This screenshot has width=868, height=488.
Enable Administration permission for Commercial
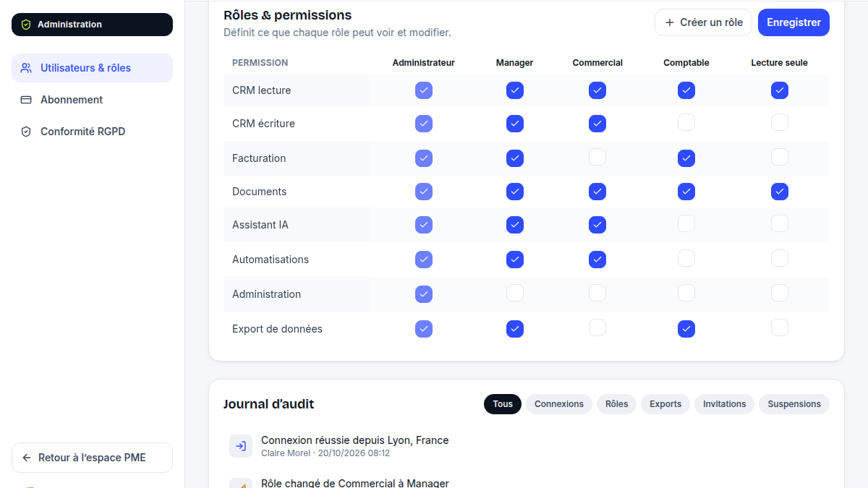coord(597,293)
